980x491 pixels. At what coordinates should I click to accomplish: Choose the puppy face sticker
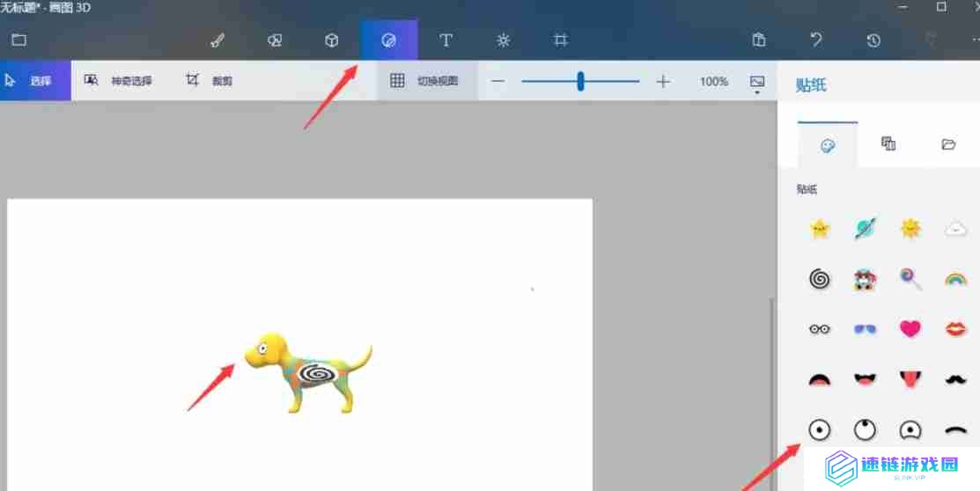tap(865, 279)
